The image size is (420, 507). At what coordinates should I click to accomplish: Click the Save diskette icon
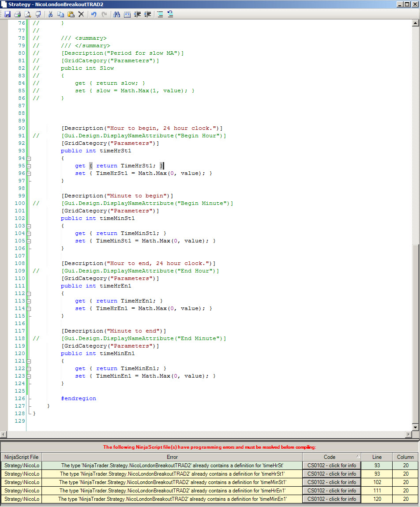[7, 14]
